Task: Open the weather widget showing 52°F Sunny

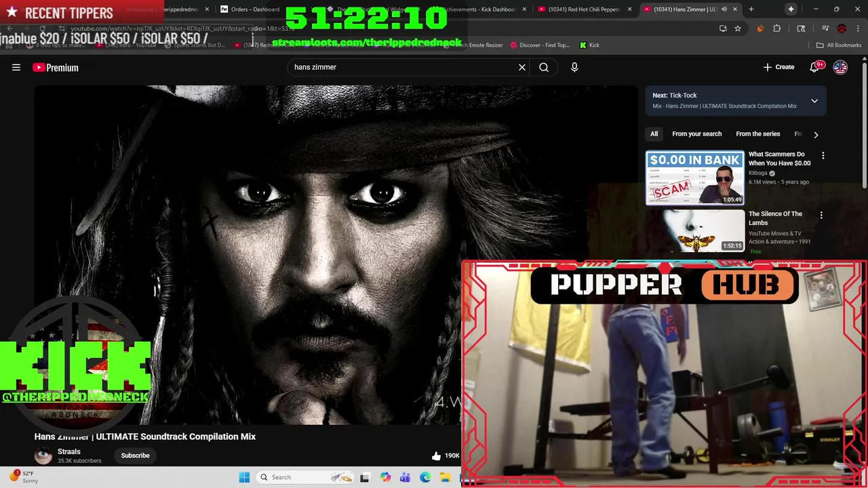Action: [24, 477]
